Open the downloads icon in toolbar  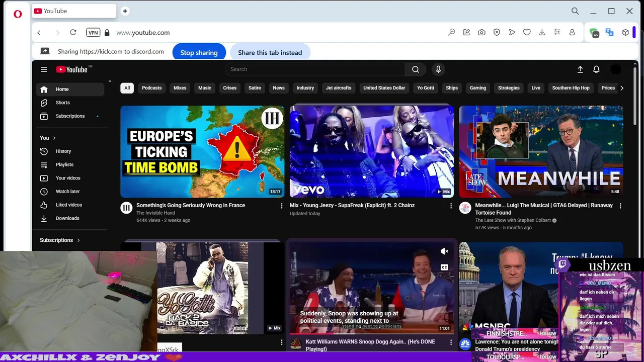(542, 32)
